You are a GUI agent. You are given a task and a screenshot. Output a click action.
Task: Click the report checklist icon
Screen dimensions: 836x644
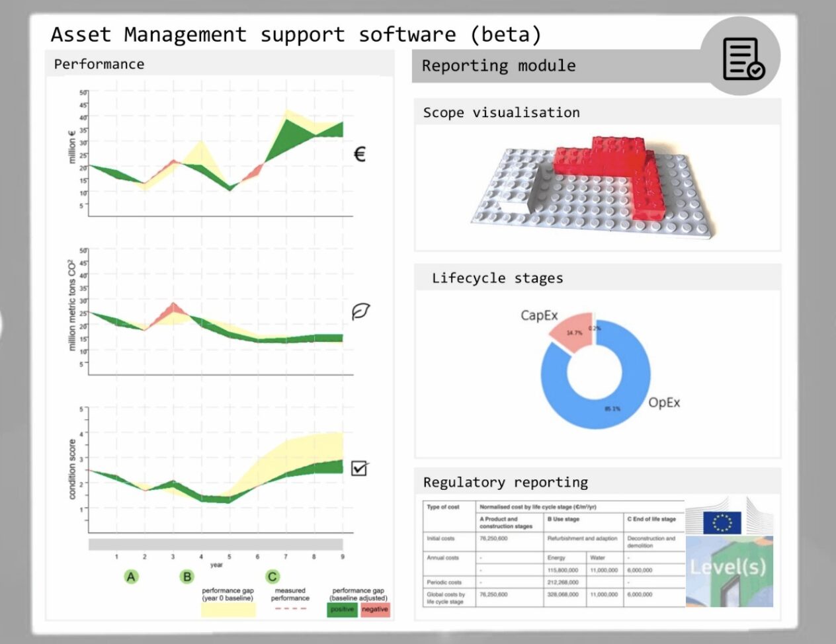tap(743, 58)
